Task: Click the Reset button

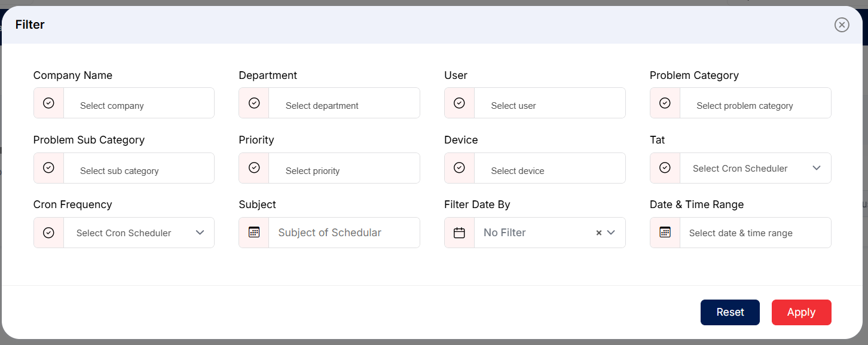Action: point(730,312)
